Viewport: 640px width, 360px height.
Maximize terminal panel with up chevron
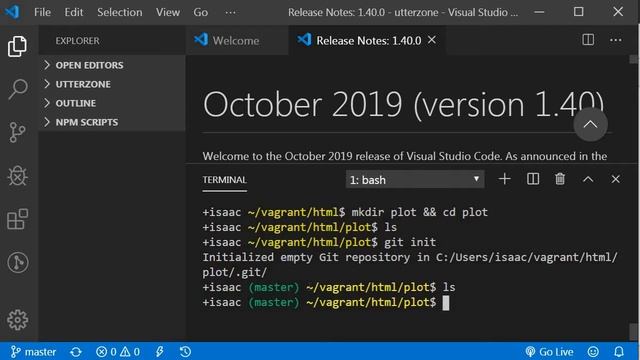[x=588, y=179]
